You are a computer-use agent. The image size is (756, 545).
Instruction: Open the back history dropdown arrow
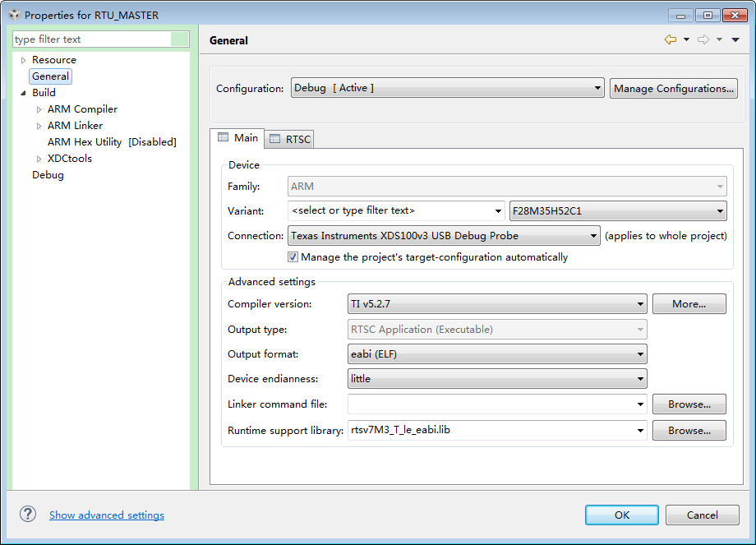pyautogui.click(x=686, y=39)
